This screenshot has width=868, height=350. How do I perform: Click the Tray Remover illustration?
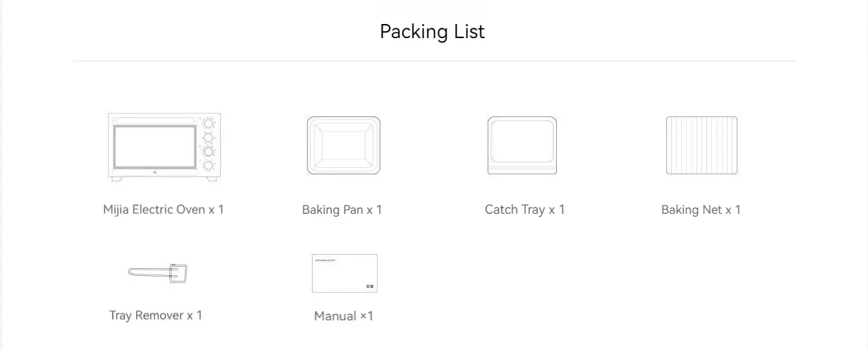pyautogui.click(x=158, y=272)
